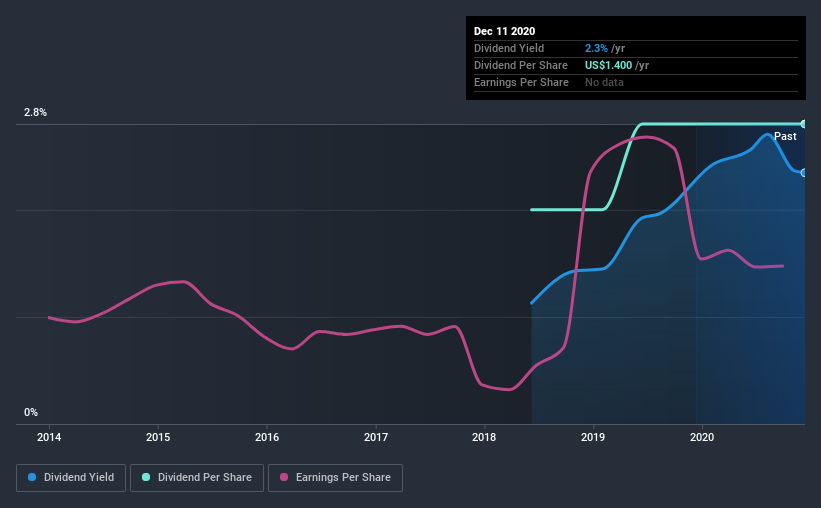Toggle the Dividend Yield legend button
821x508 pixels.
71,478
